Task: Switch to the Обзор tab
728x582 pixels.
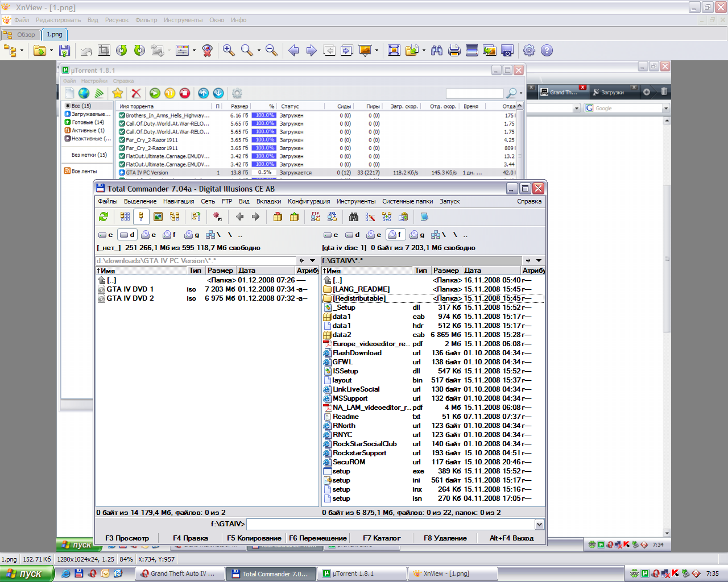Action: (x=20, y=35)
